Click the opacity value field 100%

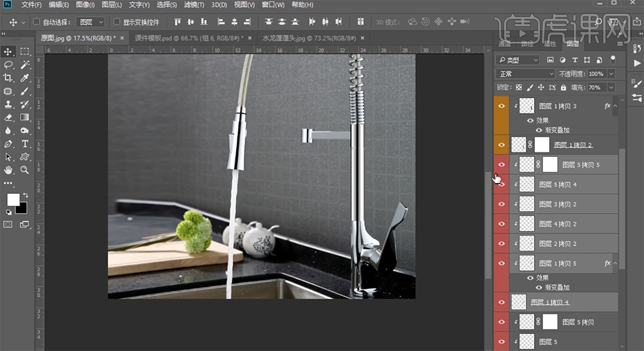coord(597,74)
